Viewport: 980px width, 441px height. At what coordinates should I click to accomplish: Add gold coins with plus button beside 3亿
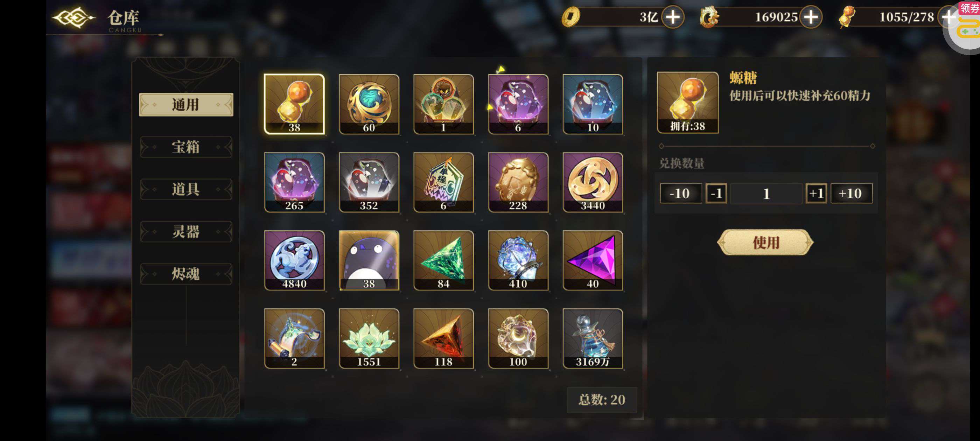tap(673, 17)
